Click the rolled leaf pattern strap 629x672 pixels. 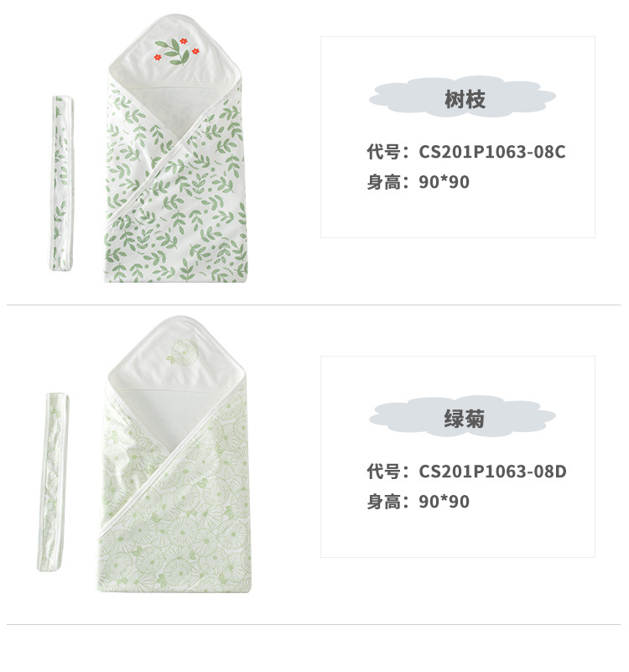pos(62,184)
